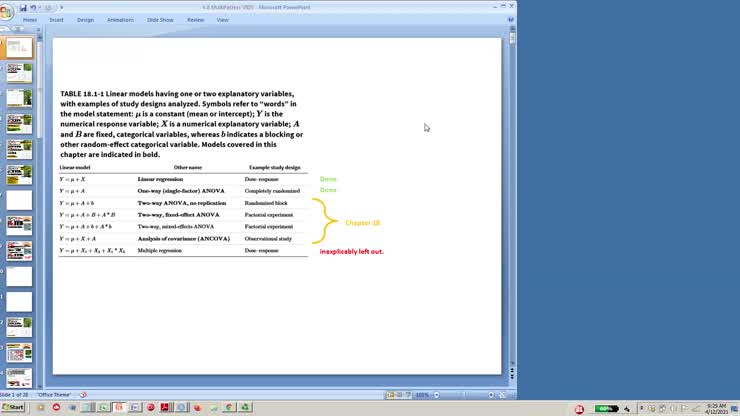Select the third slide thumbnail
The image size is (740, 416).
[19, 98]
